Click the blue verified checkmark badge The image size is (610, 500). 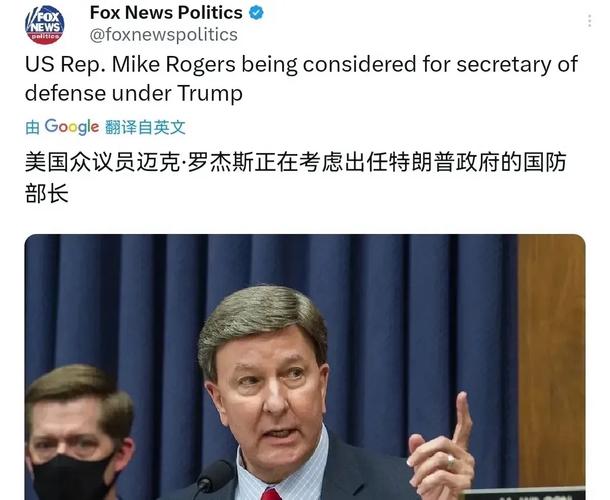(x=256, y=13)
